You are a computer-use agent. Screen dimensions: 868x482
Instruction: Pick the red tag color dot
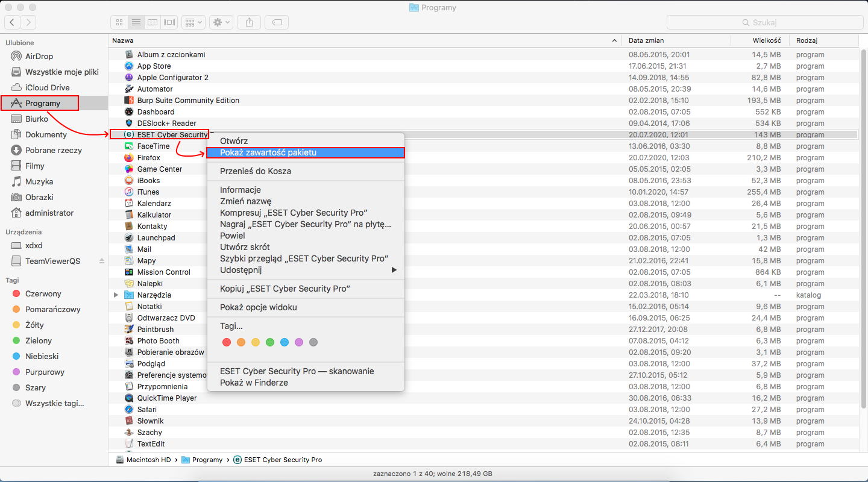tap(227, 342)
